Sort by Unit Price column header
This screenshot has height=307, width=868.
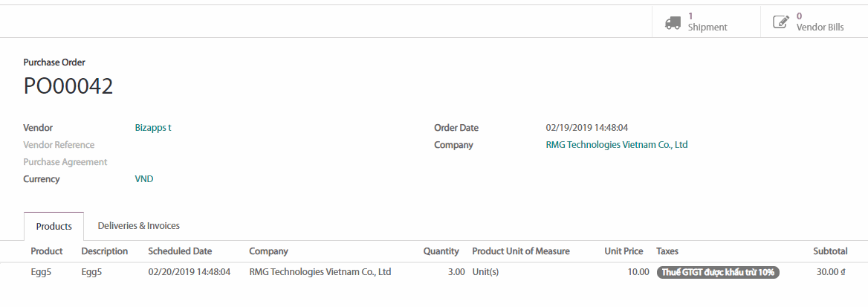624,251
